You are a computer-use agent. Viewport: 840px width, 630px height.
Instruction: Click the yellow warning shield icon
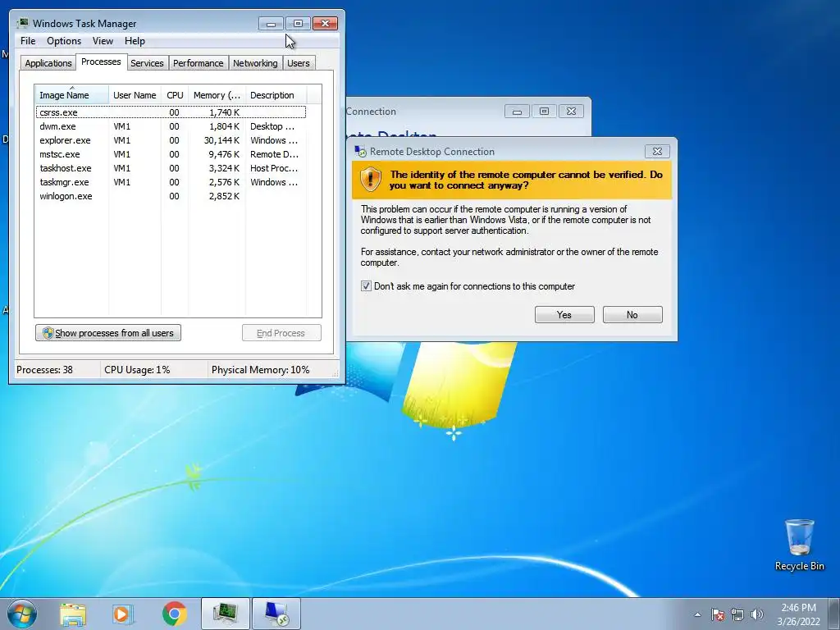coord(371,179)
